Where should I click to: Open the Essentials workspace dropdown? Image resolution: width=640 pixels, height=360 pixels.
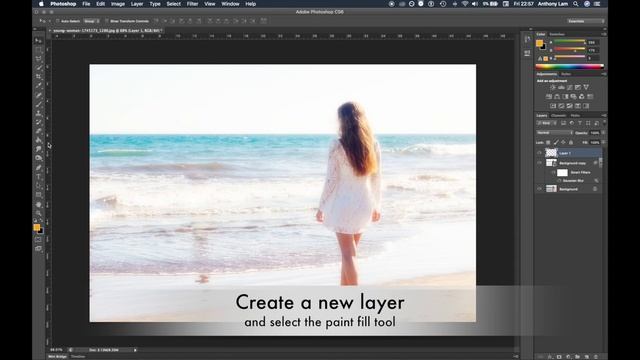pyautogui.click(x=586, y=21)
